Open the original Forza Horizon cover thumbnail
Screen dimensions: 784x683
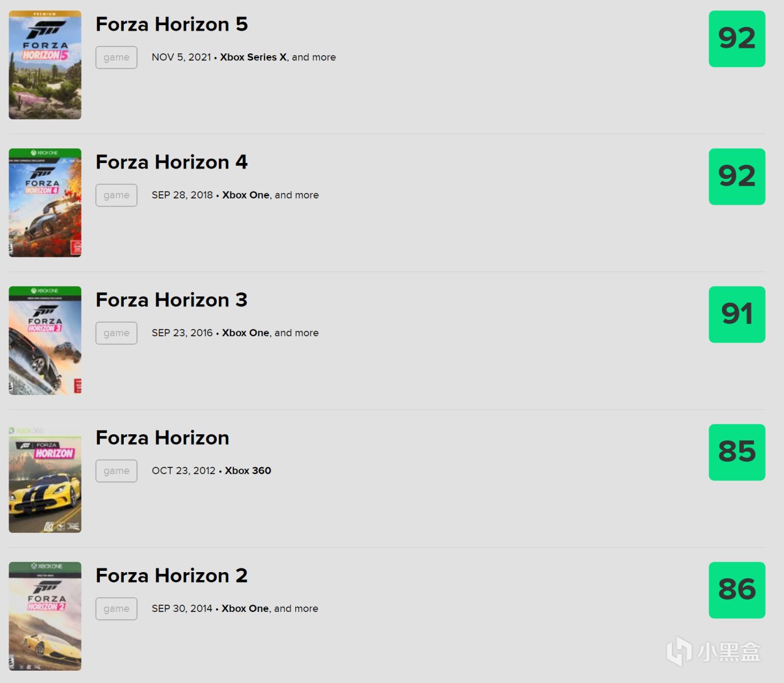[x=45, y=478]
